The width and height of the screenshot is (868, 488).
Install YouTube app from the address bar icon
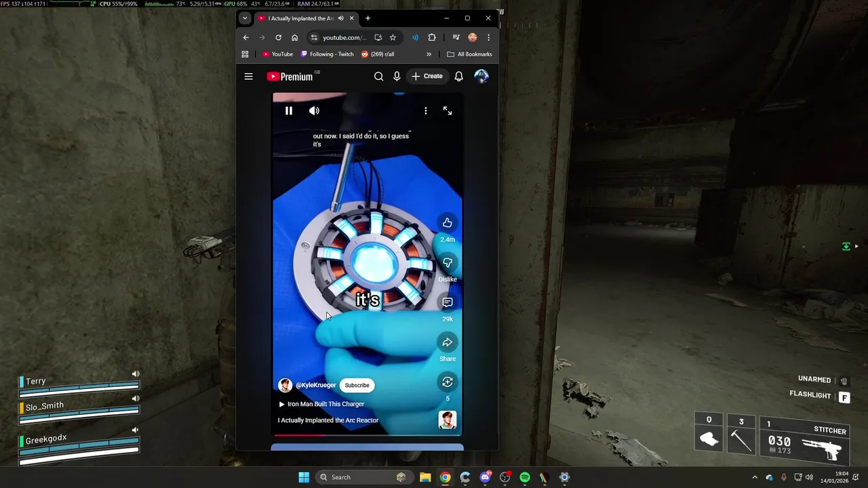[x=378, y=37]
